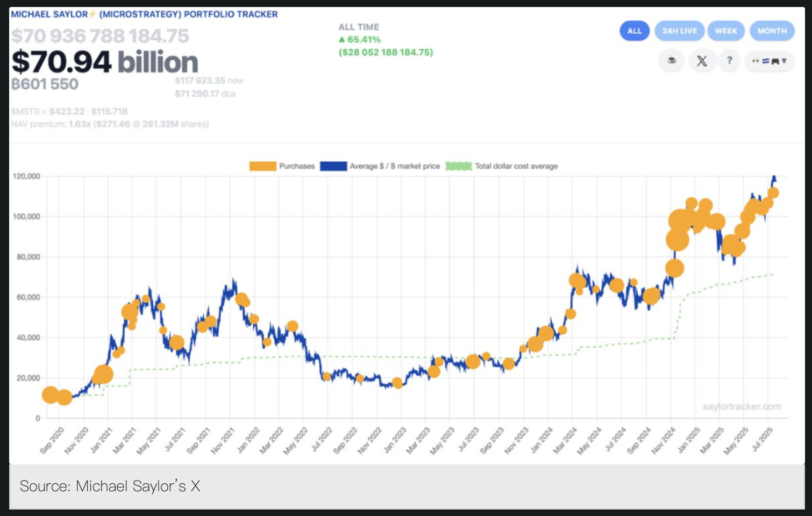Click the Nov 2024 x-axis label

663,441
